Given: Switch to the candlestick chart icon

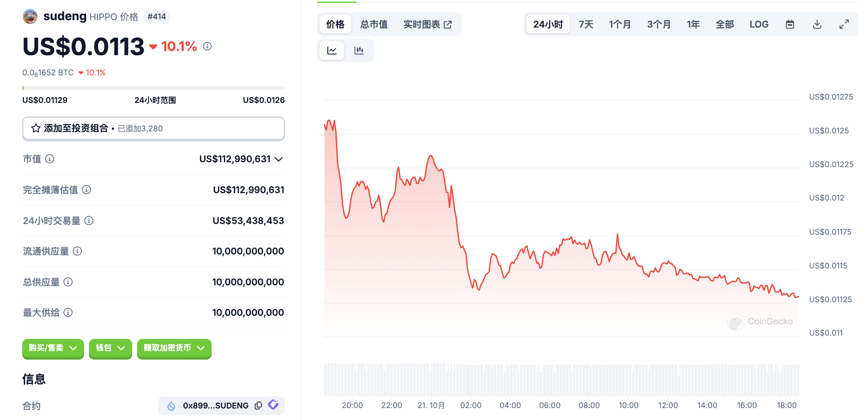Looking at the screenshot, I should (359, 51).
